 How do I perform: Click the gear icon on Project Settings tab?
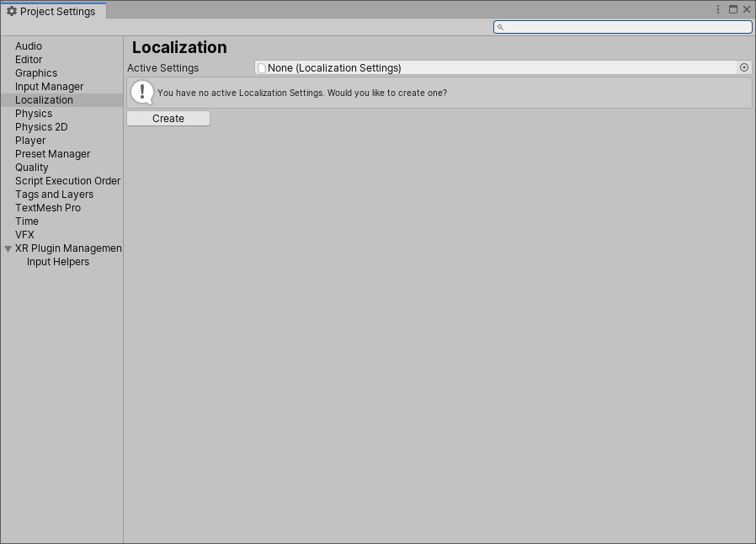pos(12,12)
